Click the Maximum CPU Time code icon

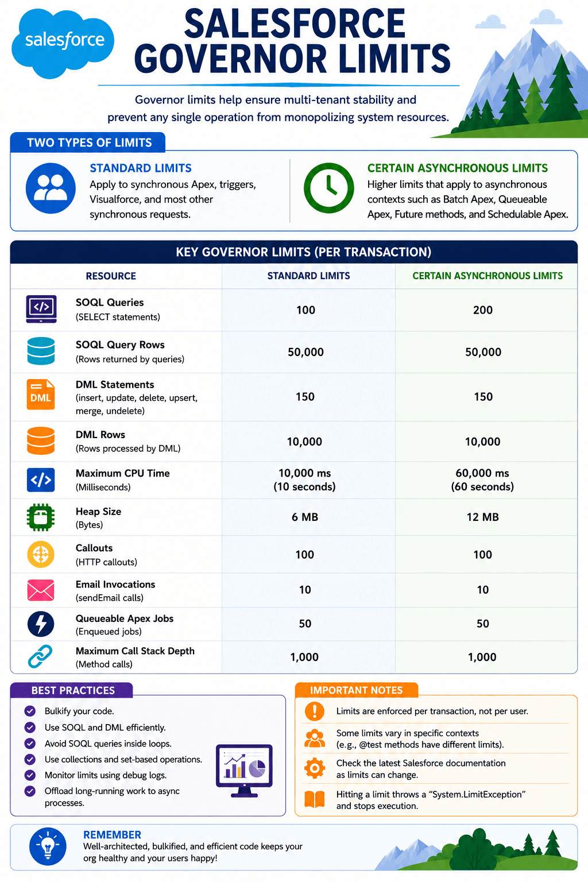pos(41,479)
